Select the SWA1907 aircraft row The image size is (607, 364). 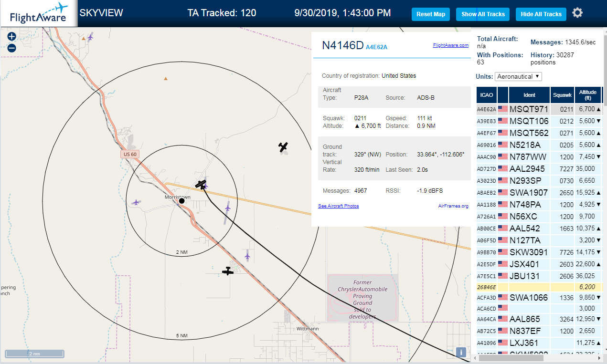[539, 193]
